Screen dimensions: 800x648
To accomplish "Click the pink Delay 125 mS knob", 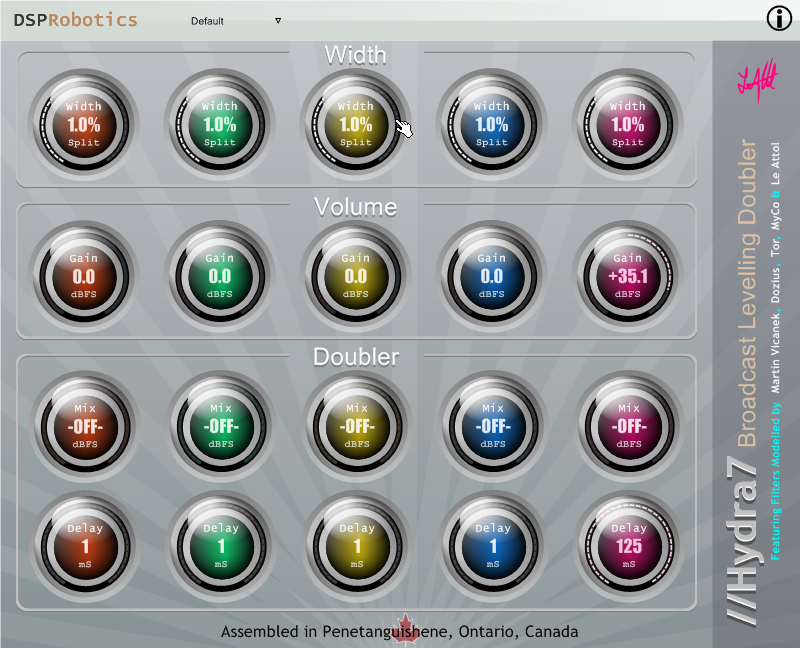I will [629, 546].
